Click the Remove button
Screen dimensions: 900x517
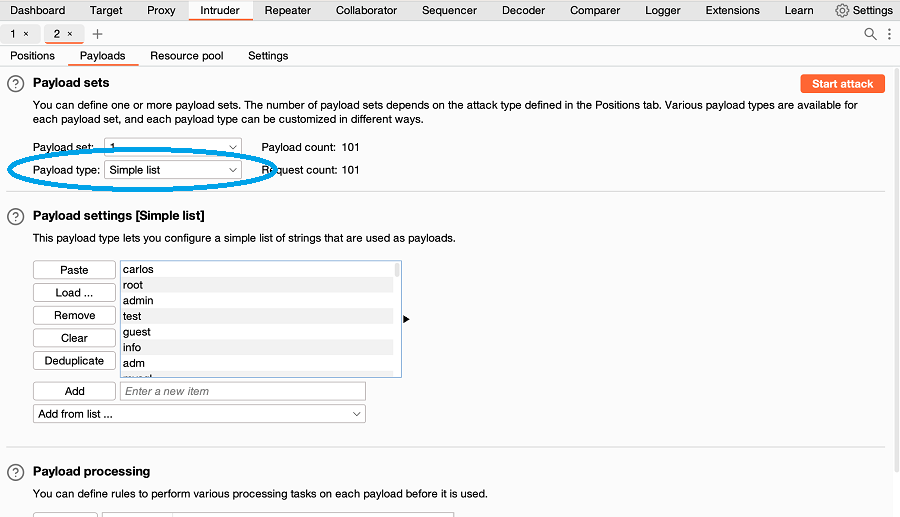tap(75, 315)
